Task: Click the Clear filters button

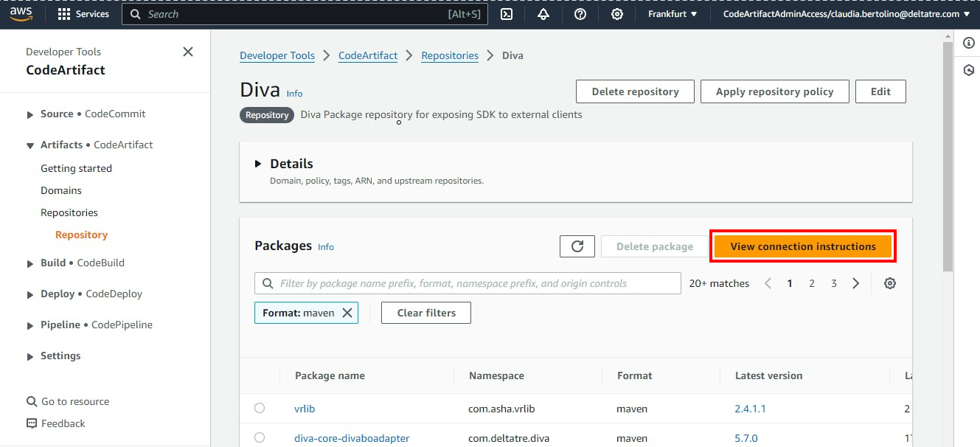Action: point(426,313)
